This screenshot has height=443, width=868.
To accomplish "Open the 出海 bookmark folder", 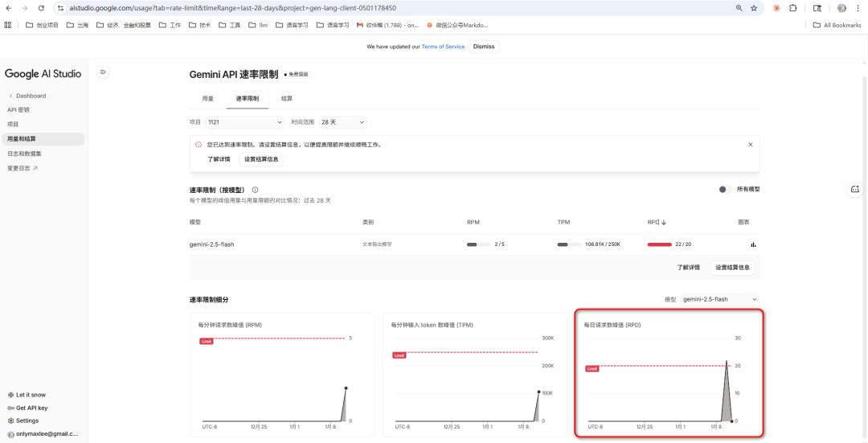I will 77,25.
